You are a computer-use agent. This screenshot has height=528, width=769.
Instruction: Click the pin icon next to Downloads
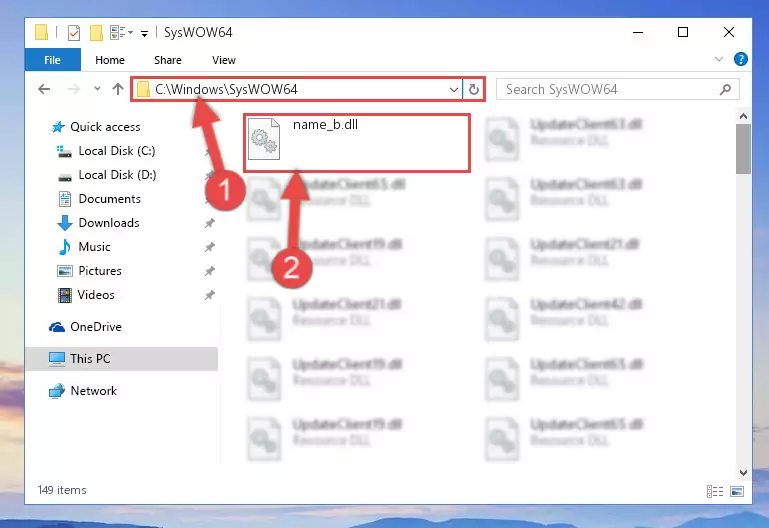tap(210, 223)
